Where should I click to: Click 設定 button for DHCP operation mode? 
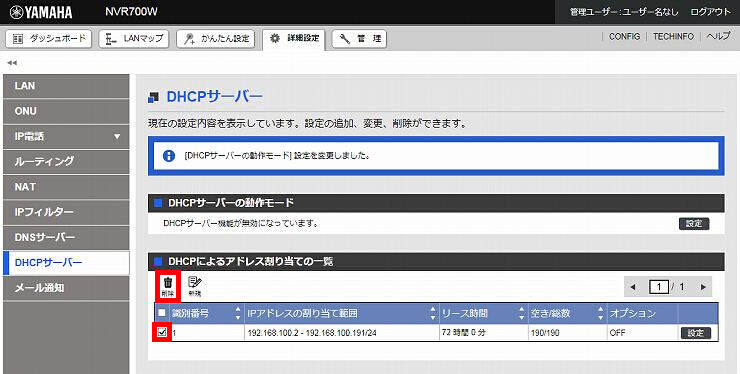point(694,224)
